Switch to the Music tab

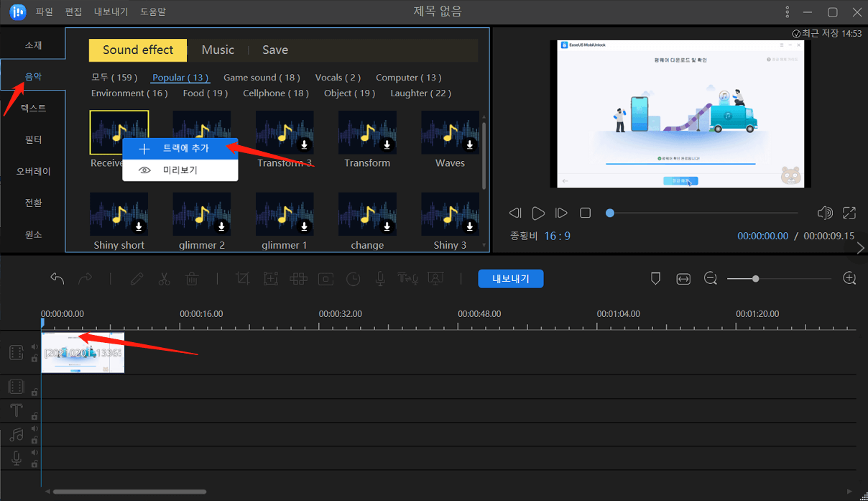click(x=218, y=50)
